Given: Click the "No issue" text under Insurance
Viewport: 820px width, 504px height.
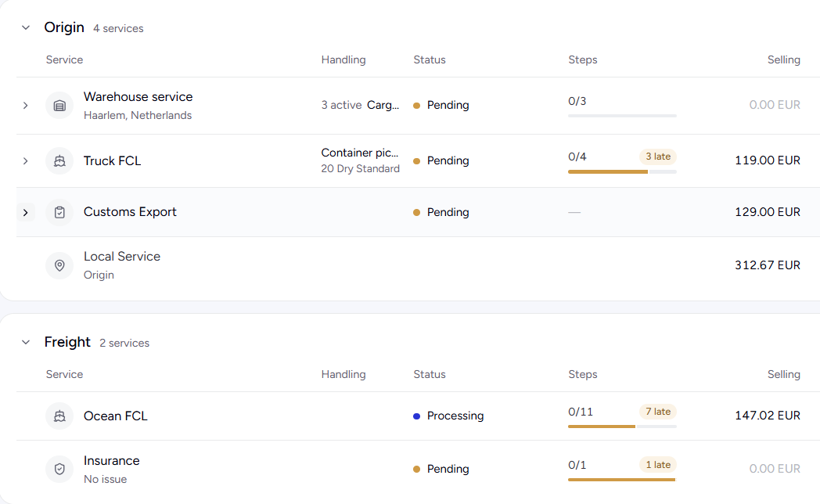Looking at the screenshot, I should pos(105,480).
